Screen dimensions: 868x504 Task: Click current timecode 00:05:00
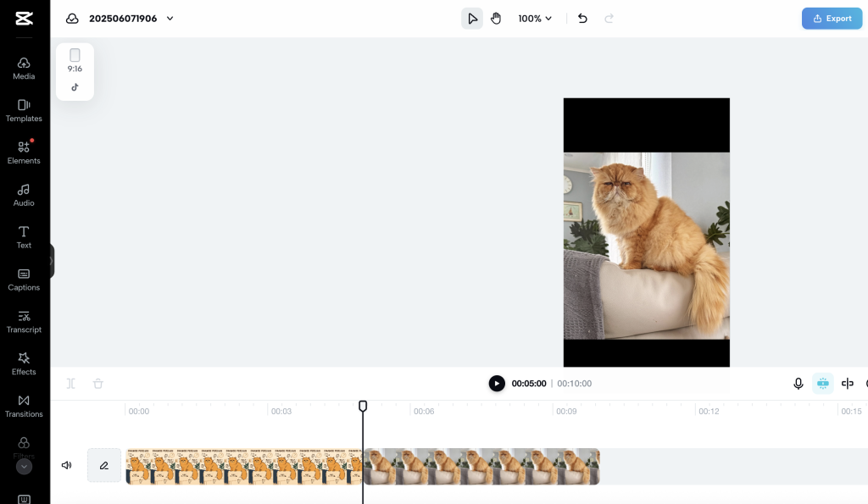pyautogui.click(x=529, y=384)
